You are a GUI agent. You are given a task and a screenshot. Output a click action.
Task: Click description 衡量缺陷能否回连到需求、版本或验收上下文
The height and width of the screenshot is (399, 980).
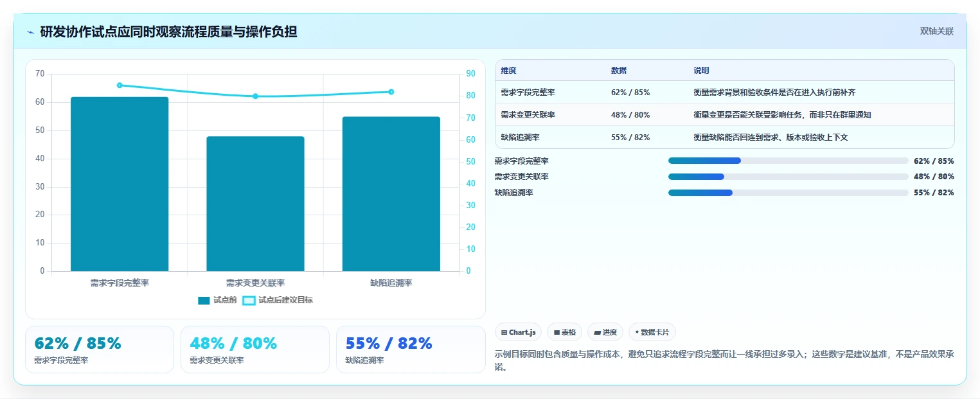click(771, 137)
